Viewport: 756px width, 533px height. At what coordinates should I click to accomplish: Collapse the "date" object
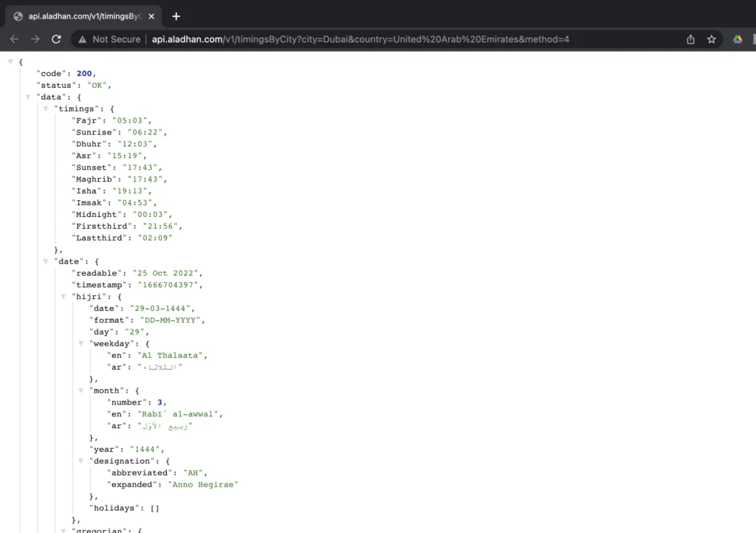pos(46,261)
